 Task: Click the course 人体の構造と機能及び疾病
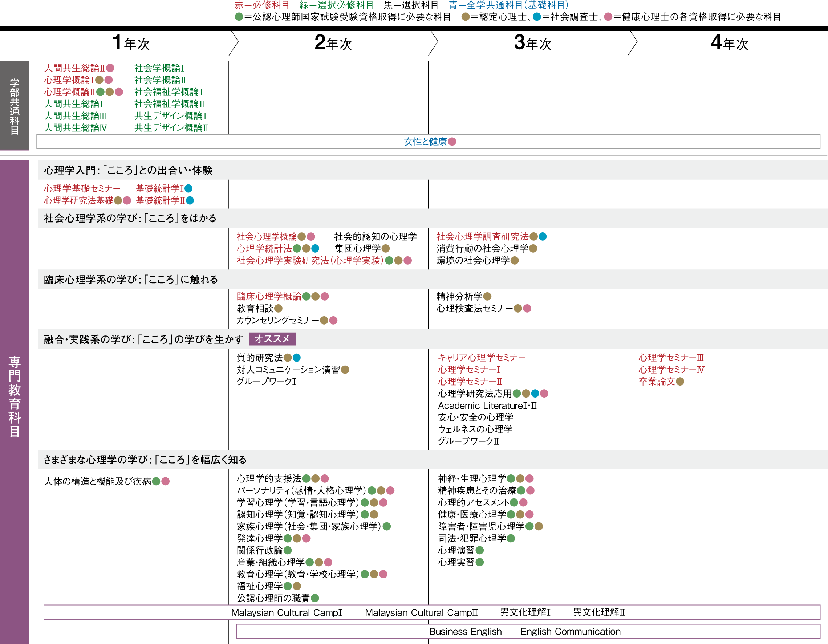98,481
